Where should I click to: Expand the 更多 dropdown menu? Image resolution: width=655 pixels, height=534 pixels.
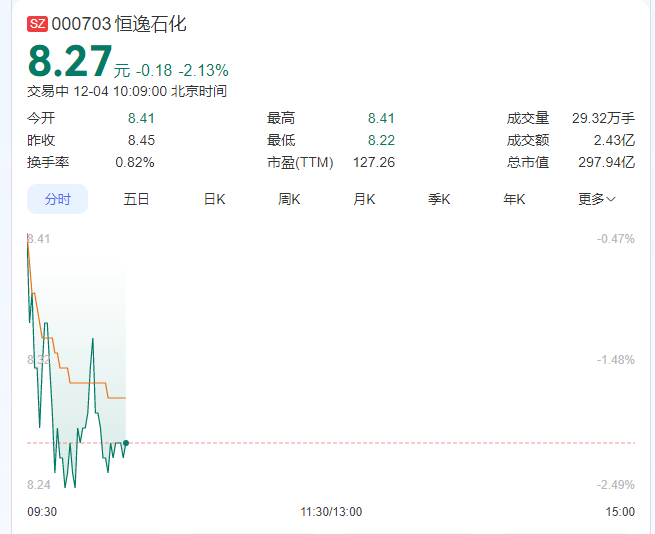(x=596, y=199)
